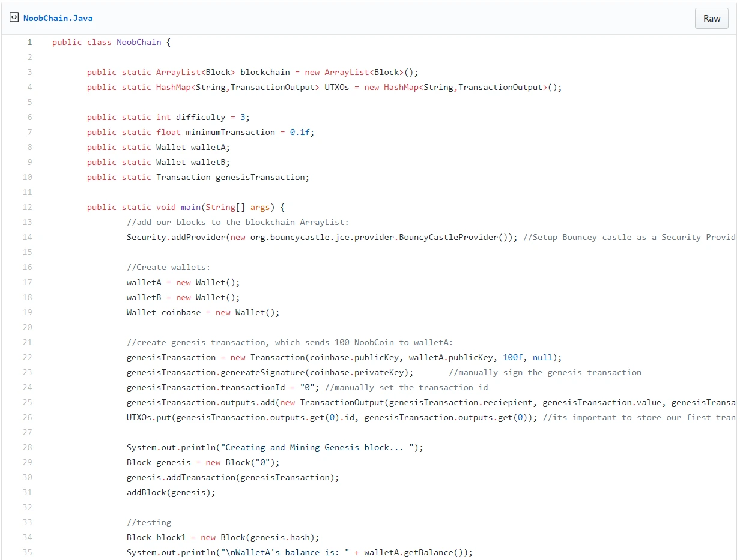The width and height of the screenshot is (740, 560).
Task: Click "blockchain" variable on line 3
Action: (265, 72)
